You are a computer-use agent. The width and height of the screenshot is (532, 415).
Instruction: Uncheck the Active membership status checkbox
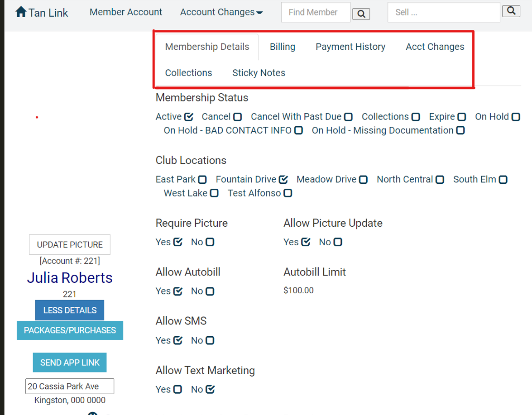pyautogui.click(x=189, y=117)
